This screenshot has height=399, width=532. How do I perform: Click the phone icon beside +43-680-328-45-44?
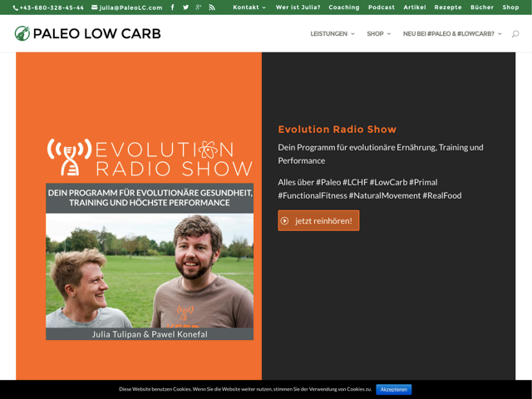point(16,7)
